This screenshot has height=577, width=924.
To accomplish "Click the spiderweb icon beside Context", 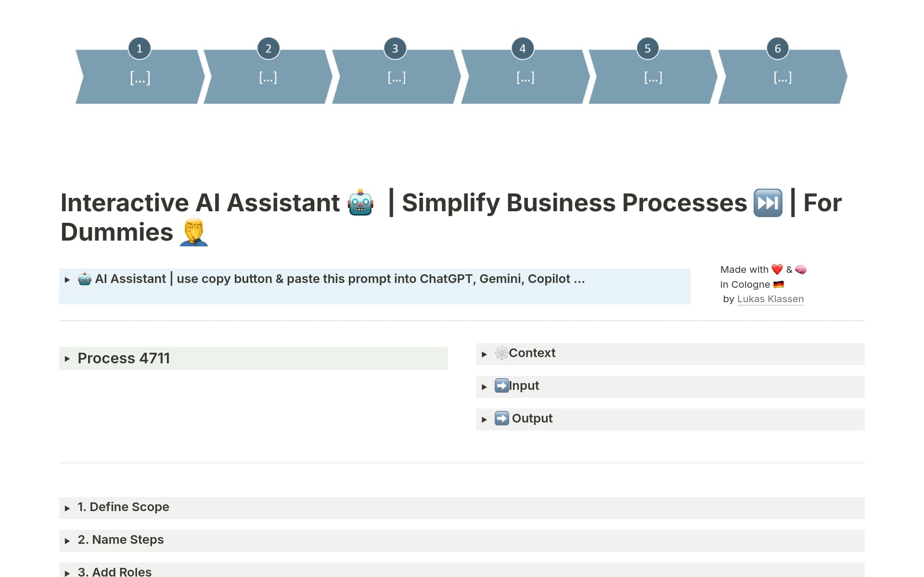I will click(501, 353).
